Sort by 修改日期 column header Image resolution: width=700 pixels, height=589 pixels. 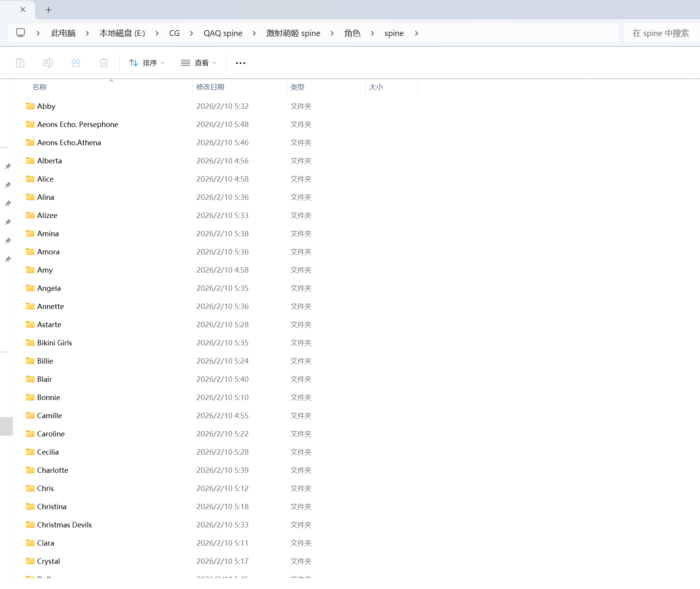pos(210,87)
